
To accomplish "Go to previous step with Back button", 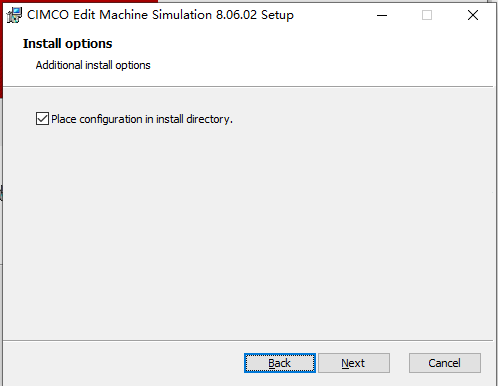I will pos(280,363).
